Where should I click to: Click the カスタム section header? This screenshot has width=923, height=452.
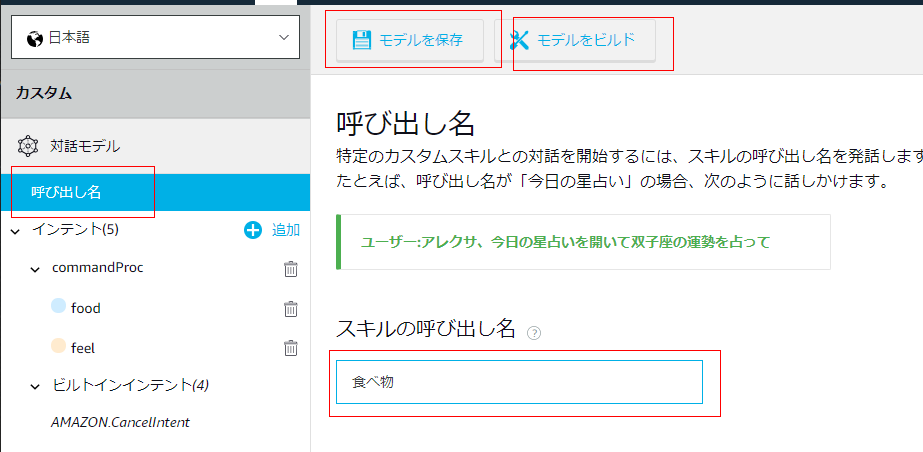[x=155, y=94]
